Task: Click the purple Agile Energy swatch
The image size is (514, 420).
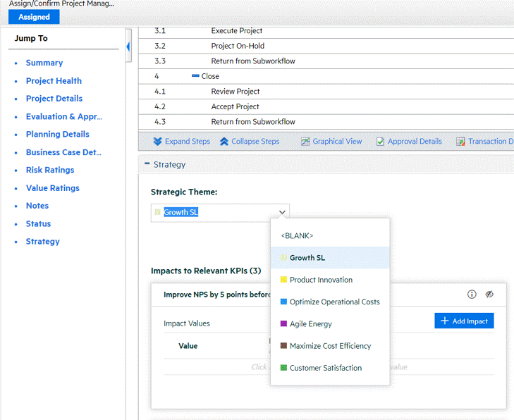Action: pos(283,324)
